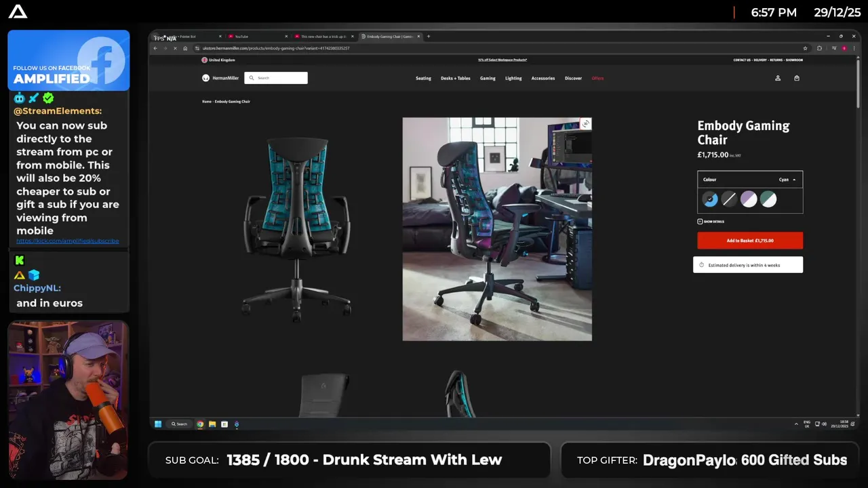This screenshot has height=488, width=868.
Task: Open the Offers menu item
Action: click(x=597, y=79)
